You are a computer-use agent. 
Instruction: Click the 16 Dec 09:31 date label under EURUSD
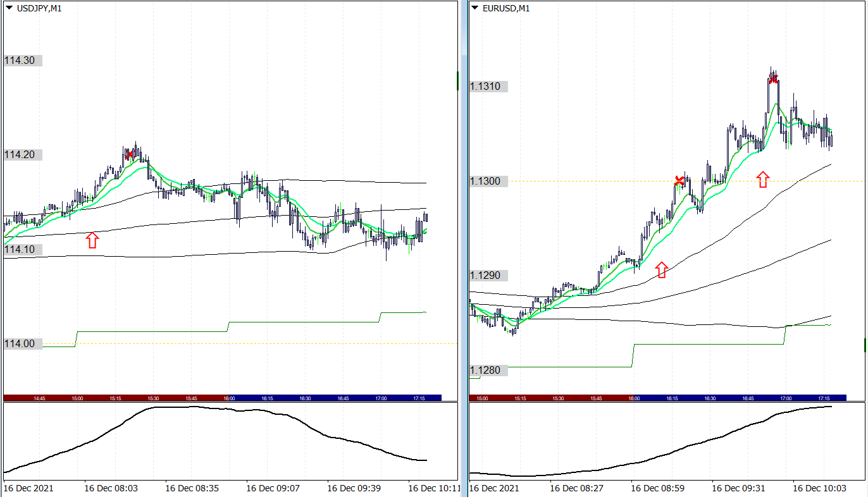pyautogui.click(x=738, y=488)
